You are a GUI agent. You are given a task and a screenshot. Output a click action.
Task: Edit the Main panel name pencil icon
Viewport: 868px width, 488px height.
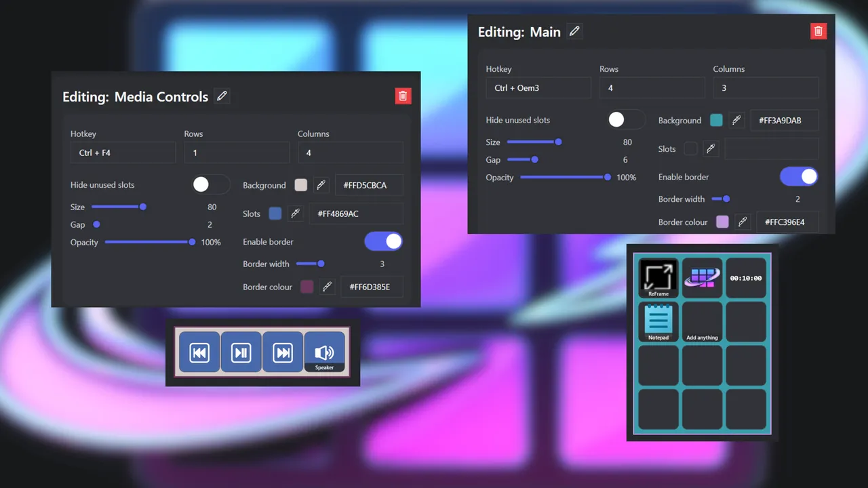click(x=574, y=31)
